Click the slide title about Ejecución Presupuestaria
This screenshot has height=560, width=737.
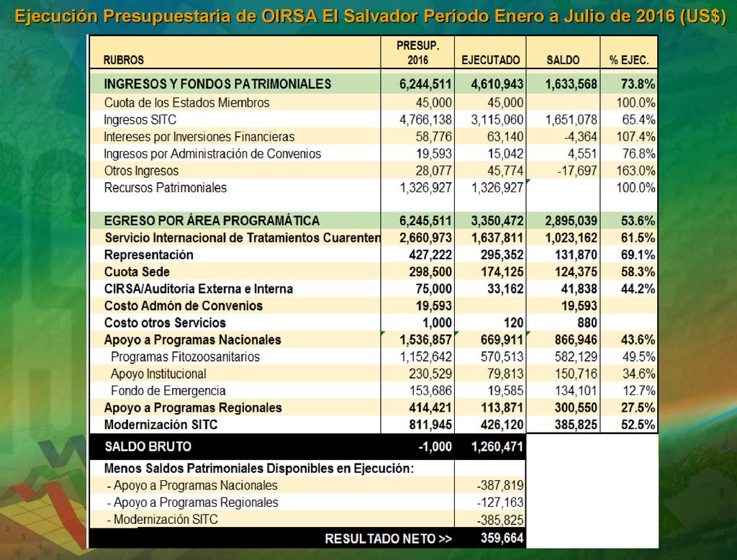coord(371,17)
